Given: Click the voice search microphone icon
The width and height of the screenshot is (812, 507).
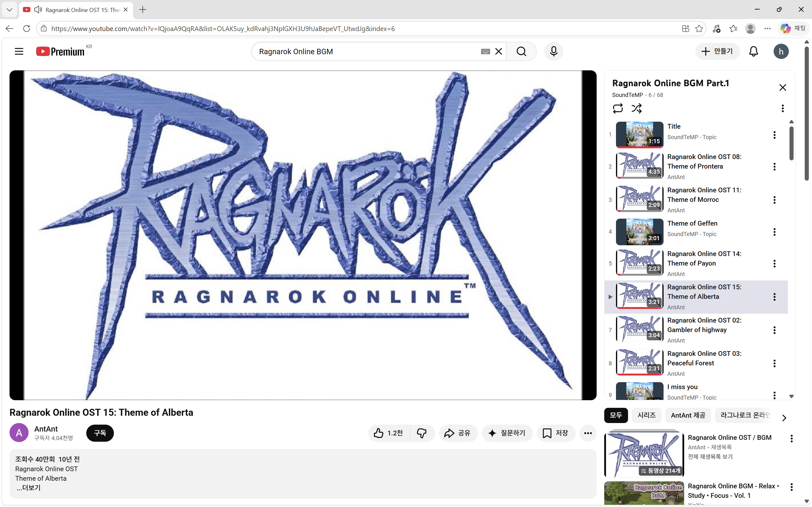Looking at the screenshot, I should pos(553,51).
